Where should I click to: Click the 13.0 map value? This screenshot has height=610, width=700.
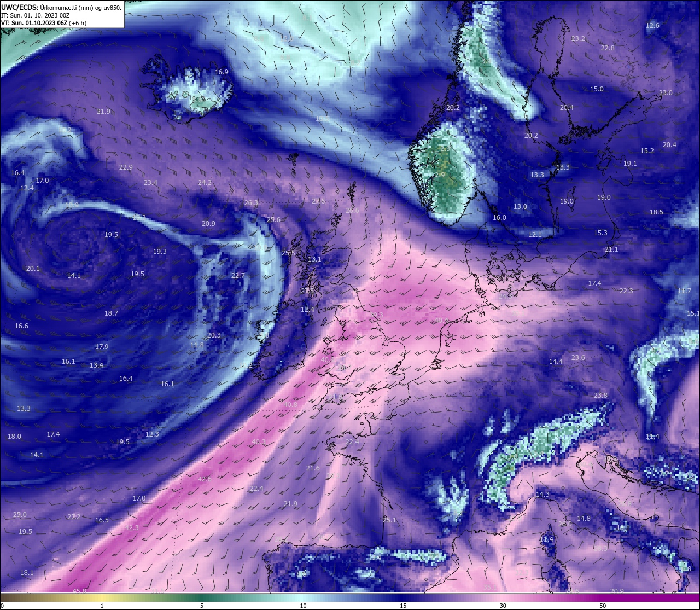(x=520, y=207)
